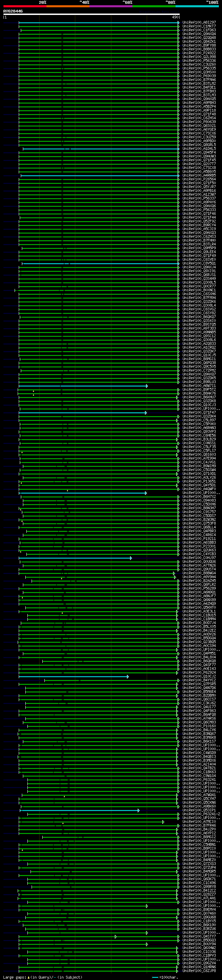This screenshot has height=980, width=222.
Task: Select the UniRef100_C0NSS1 entry
Action: [199, 443]
